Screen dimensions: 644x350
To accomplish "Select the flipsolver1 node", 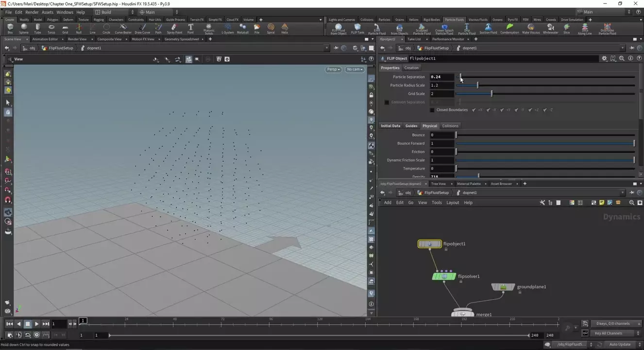I will pyautogui.click(x=444, y=277).
